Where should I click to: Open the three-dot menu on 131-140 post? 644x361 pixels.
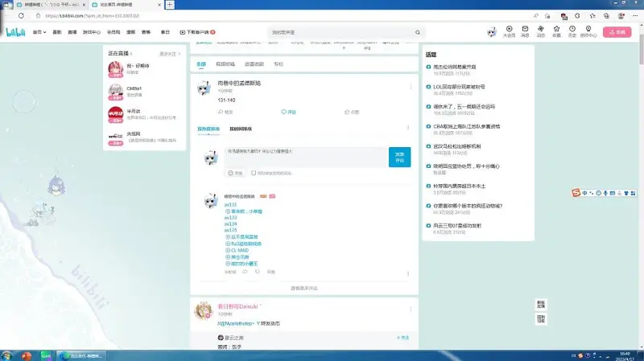click(x=411, y=87)
